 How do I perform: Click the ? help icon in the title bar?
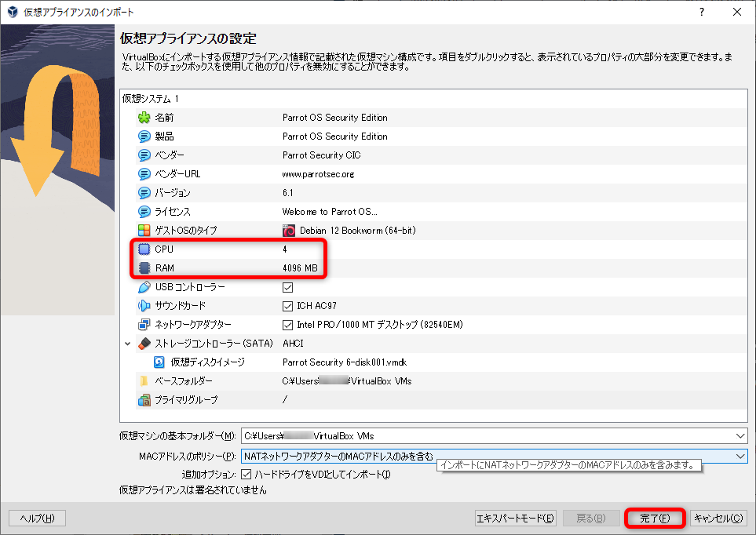[x=702, y=12]
